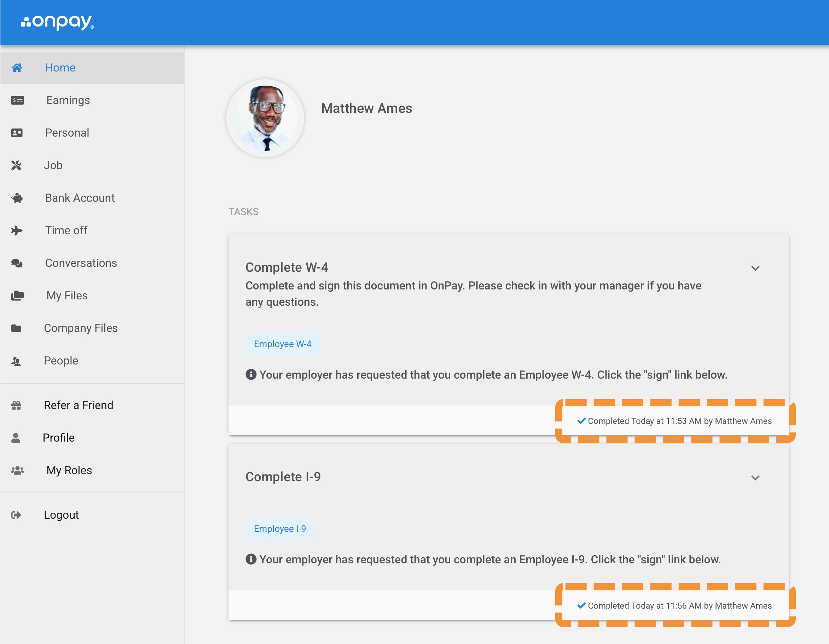
Task: Click the Home house icon
Action: 17,68
